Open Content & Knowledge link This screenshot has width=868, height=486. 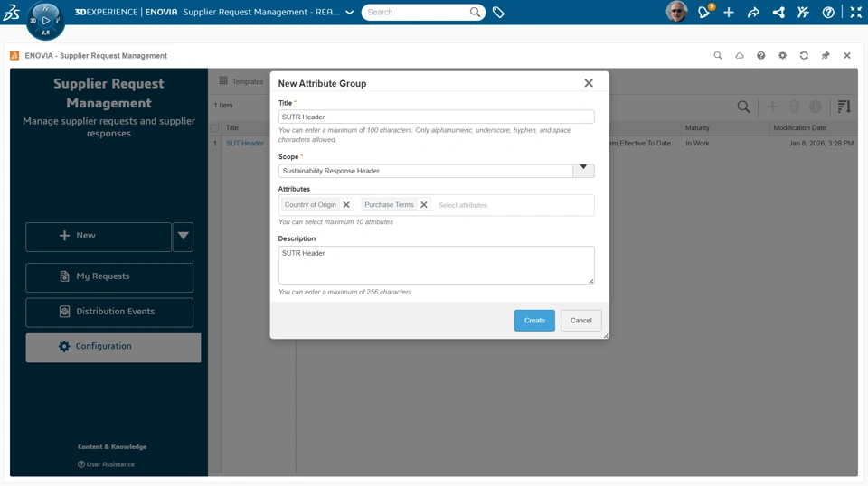(x=112, y=447)
